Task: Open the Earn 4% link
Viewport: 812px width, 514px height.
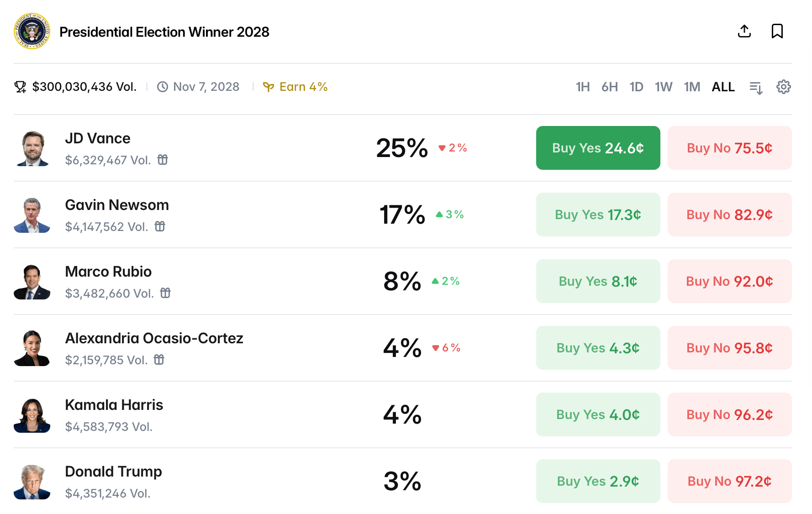Action: click(295, 87)
